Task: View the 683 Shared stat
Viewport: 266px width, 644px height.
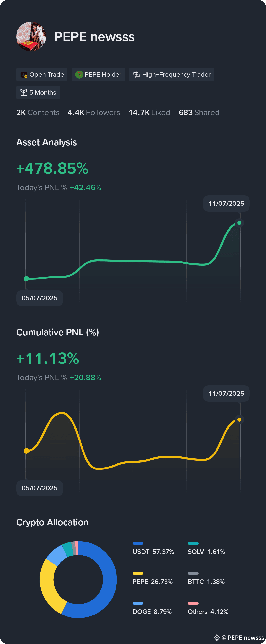Action: click(199, 113)
